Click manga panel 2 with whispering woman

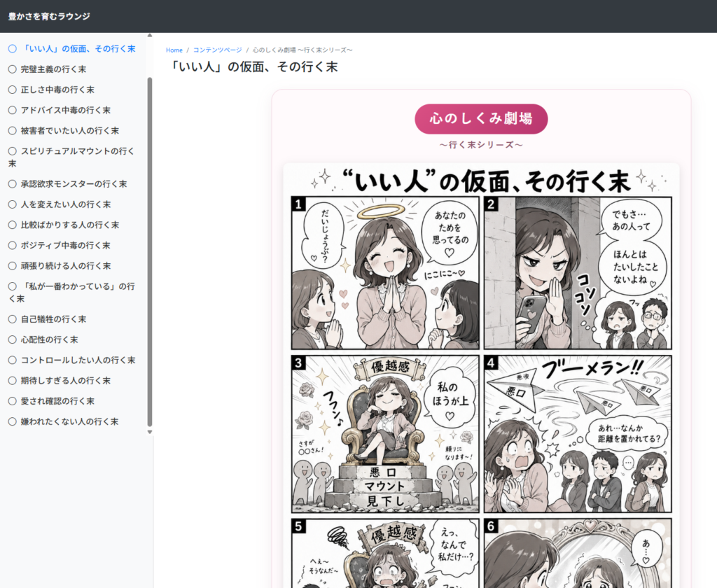(x=578, y=273)
